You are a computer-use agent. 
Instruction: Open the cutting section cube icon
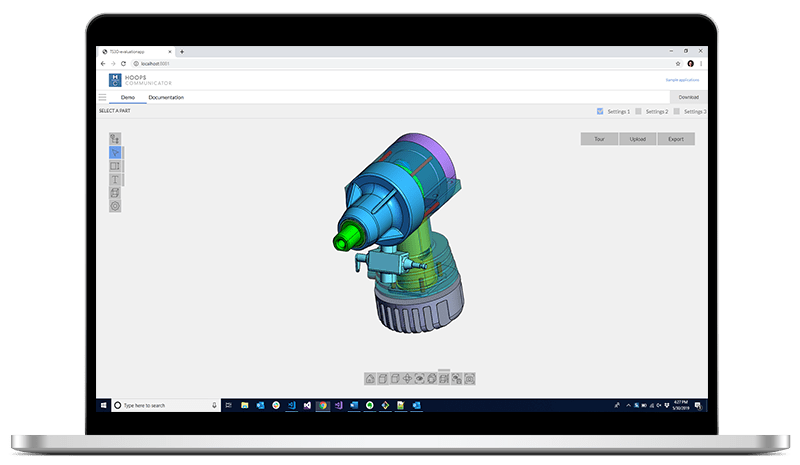(x=444, y=379)
